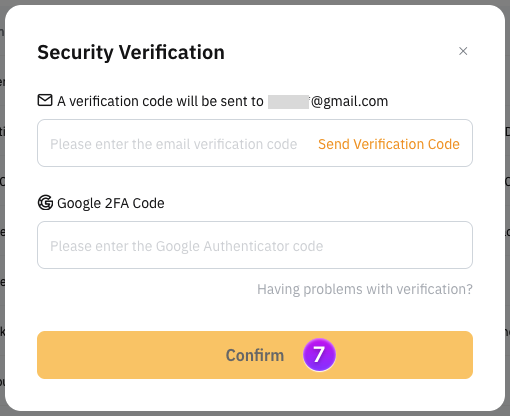Screen dimensions: 510x416
Task: Click the greyed-out redacted email name
Action: (289, 102)
